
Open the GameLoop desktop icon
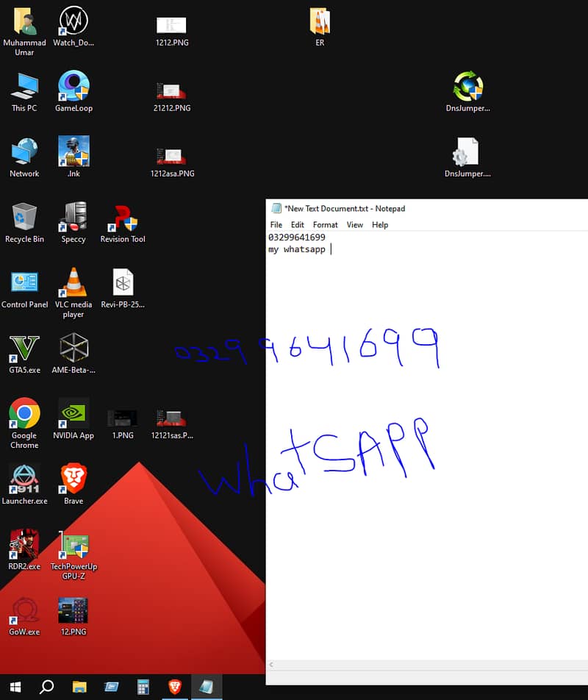click(73, 88)
